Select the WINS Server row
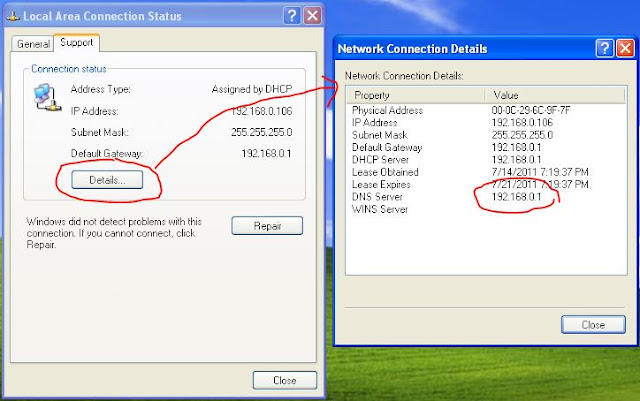This screenshot has height=401, width=640. (486, 209)
